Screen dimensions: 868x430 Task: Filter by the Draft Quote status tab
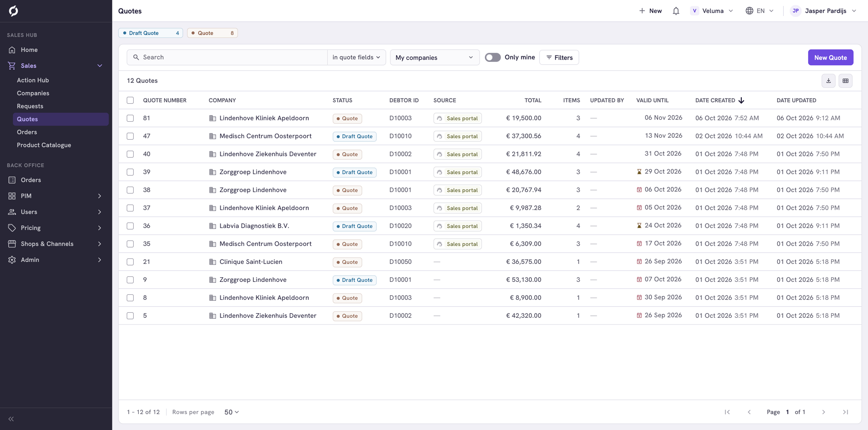[x=151, y=33]
